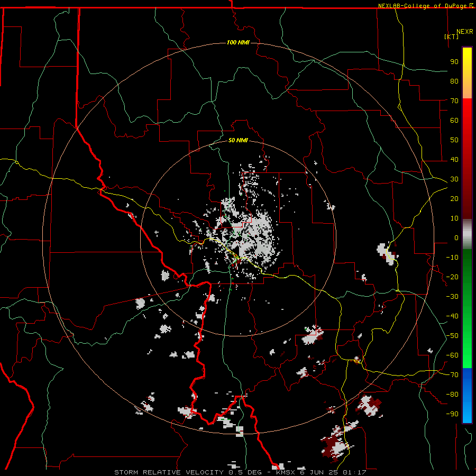
Task: Click the 6 JUN 25 01:17 timestamp
Action: pos(333,472)
